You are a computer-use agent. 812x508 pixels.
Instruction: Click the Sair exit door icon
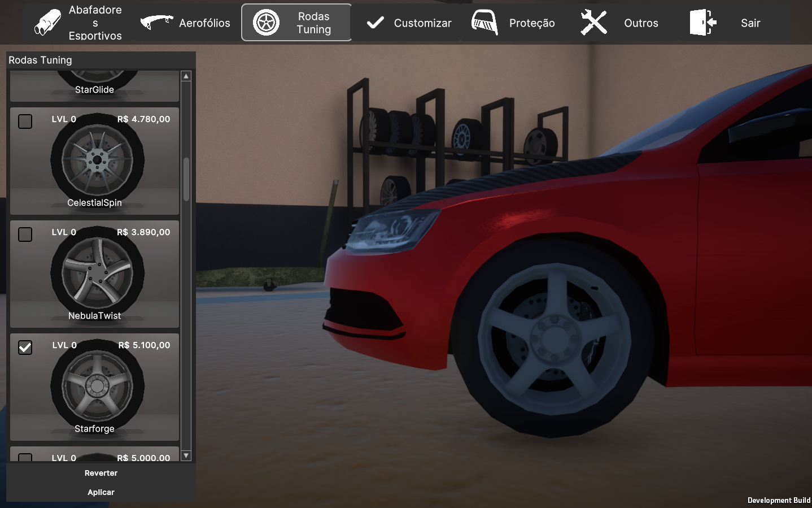point(703,23)
